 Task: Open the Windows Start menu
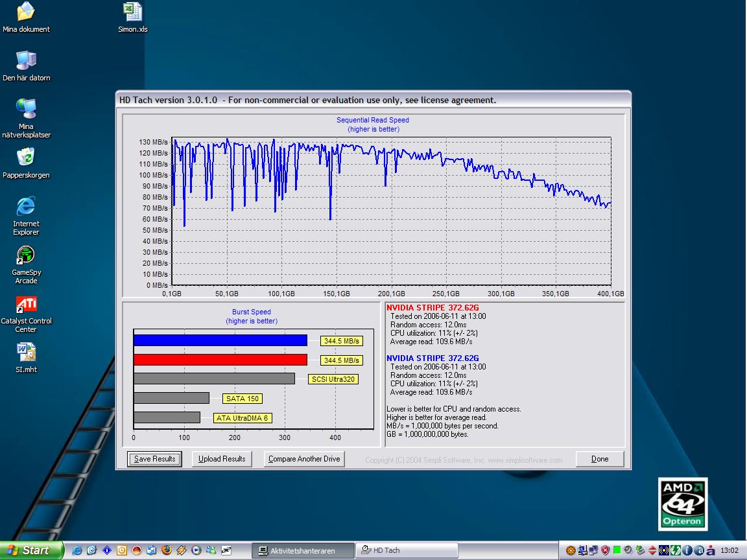31,550
